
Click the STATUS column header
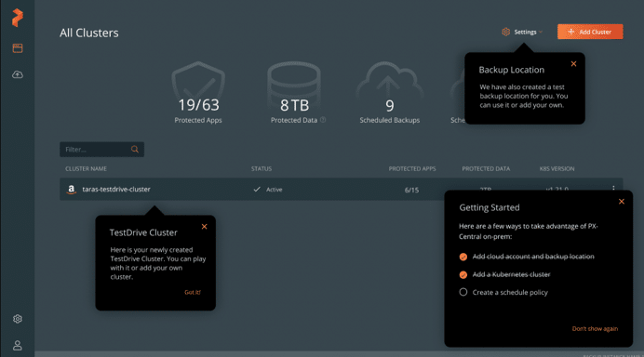[262, 168]
